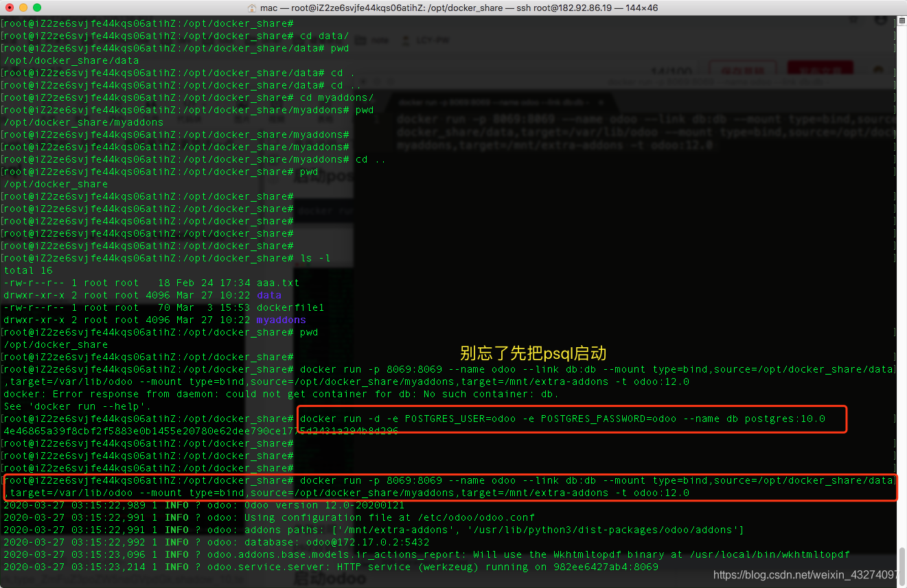
Task: Click the blue 'data' directory entry
Action: tap(269, 295)
